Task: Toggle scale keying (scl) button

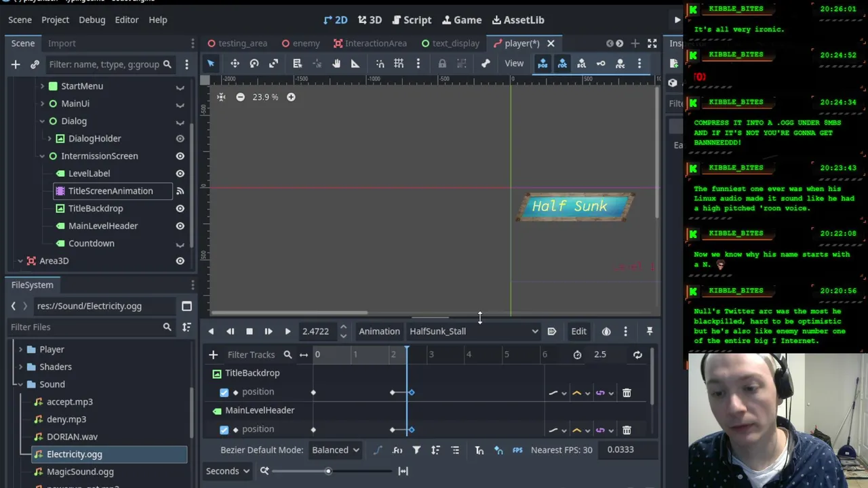Action: [x=581, y=64]
